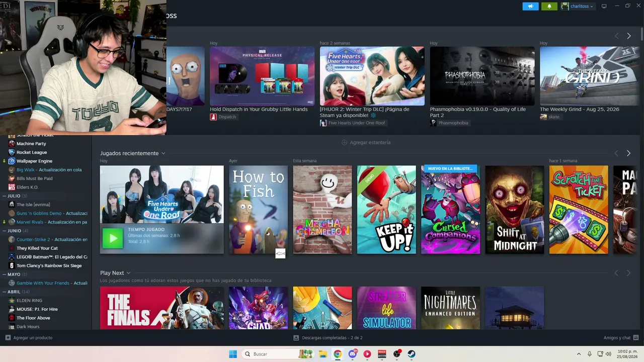Switch to Big Picture mode via monitor icon
The width and height of the screenshot is (644, 362).
(x=604, y=6)
